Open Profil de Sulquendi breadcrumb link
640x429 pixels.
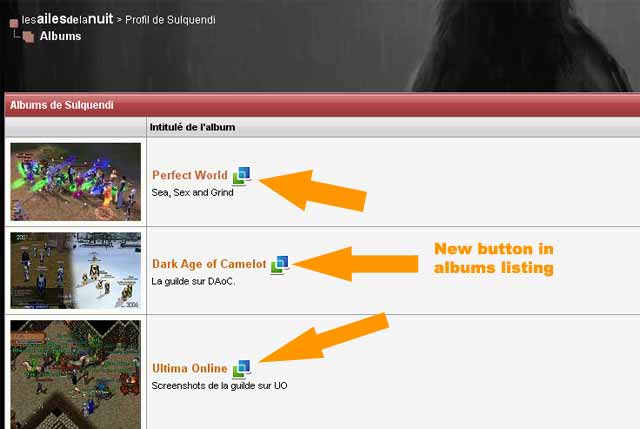point(170,20)
